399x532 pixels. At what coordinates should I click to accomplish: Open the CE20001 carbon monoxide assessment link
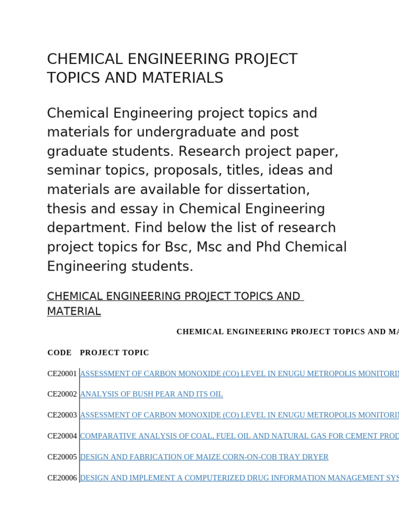coord(239,374)
